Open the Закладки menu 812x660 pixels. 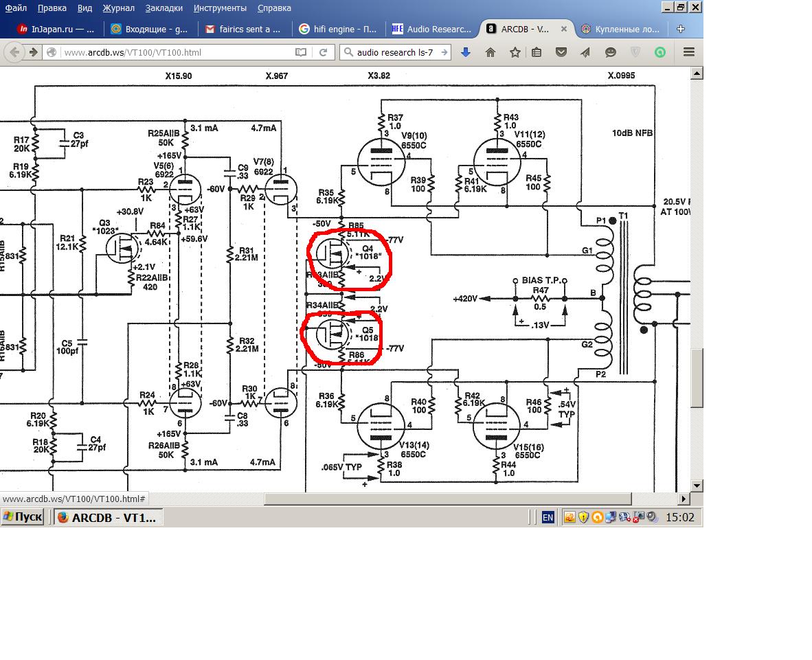click(163, 8)
